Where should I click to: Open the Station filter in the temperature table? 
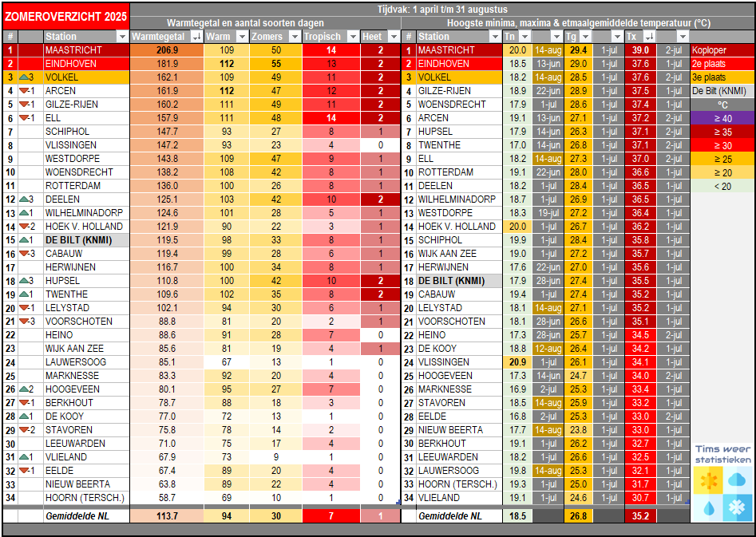(x=495, y=37)
